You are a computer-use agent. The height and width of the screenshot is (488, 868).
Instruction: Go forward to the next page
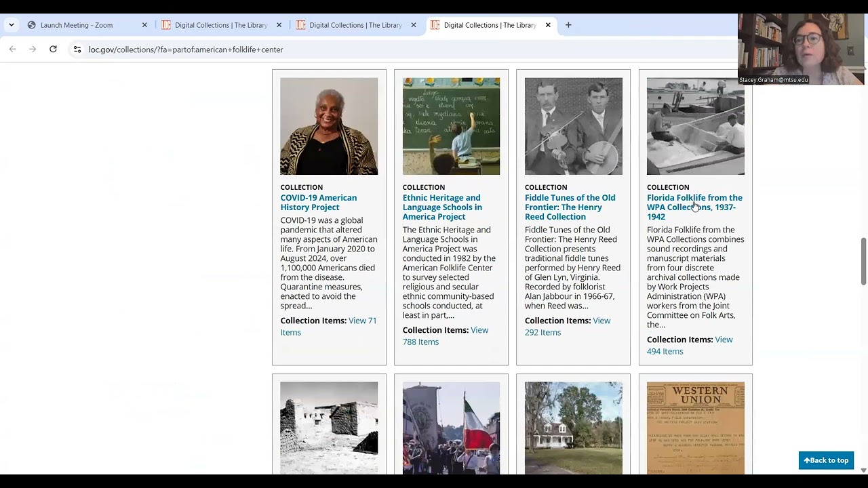(x=33, y=49)
